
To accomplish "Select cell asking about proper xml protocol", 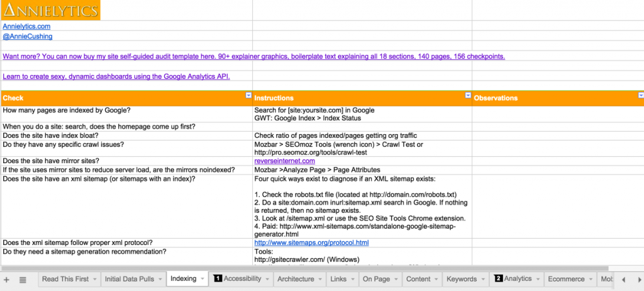I will 126,243.
